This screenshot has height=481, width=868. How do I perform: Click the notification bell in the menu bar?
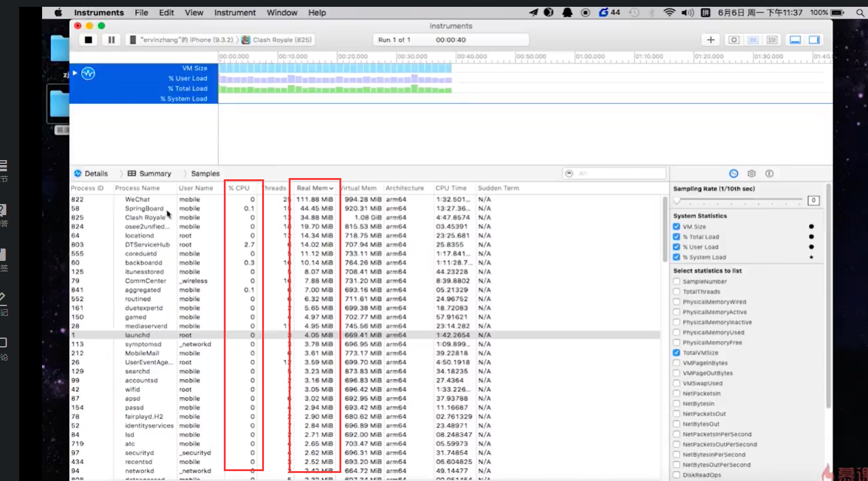[x=567, y=12]
